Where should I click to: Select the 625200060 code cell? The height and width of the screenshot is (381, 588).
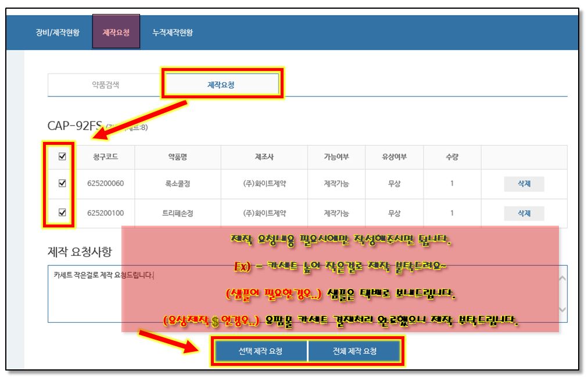pos(105,184)
